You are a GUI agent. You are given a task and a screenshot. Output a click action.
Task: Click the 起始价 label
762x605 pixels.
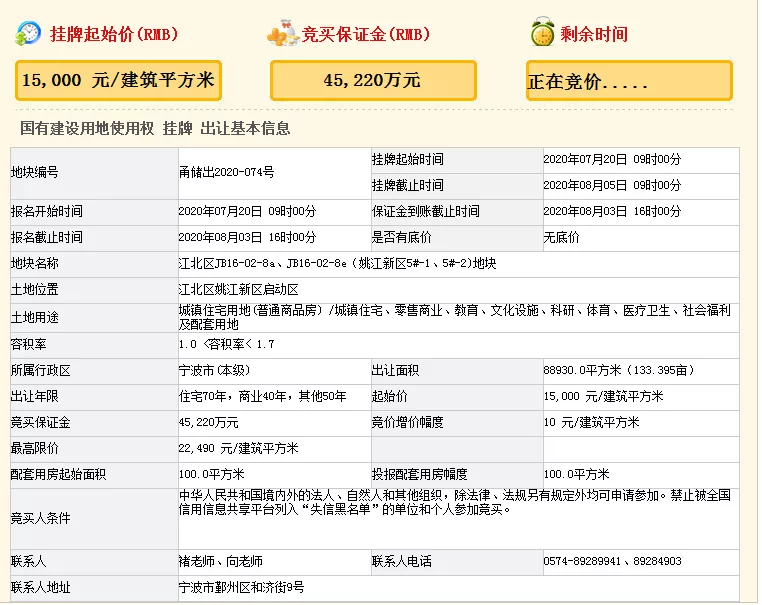click(390, 397)
